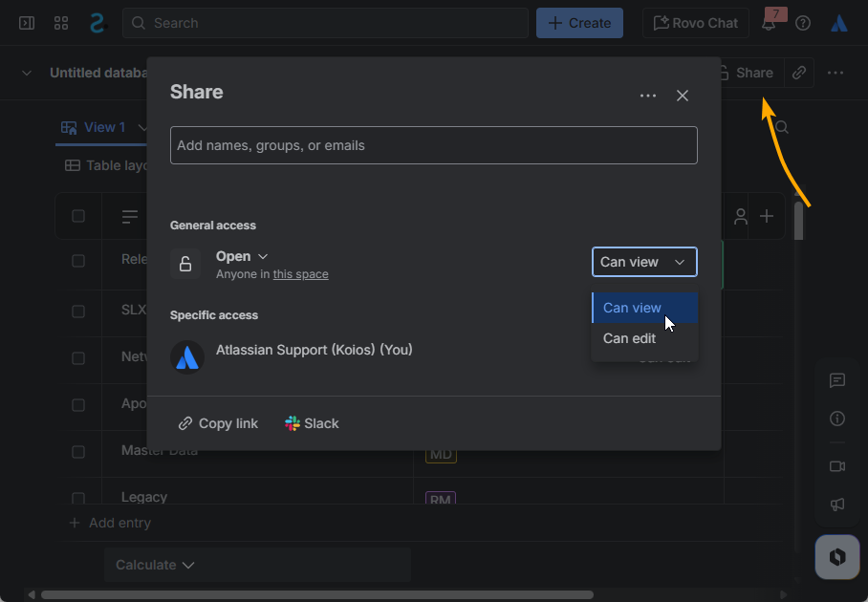Click the user column header icon
868x602 pixels.
741,216
